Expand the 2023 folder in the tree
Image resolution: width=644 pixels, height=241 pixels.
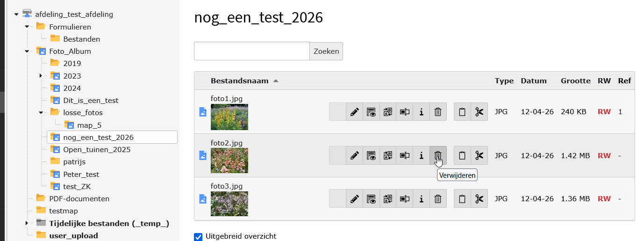(x=41, y=76)
